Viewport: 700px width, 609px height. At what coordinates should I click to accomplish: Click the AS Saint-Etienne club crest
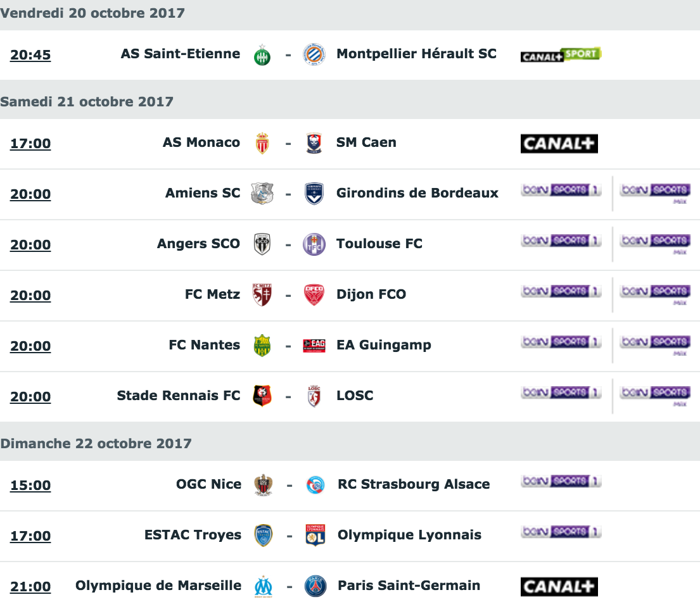click(262, 55)
